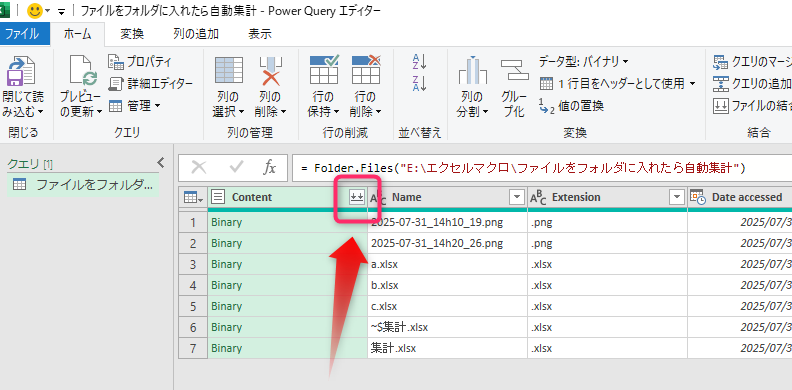Image resolution: width=792 pixels, height=390 pixels.
Task: Select the c.xlsx name cell
Action: [x=448, y=307]
